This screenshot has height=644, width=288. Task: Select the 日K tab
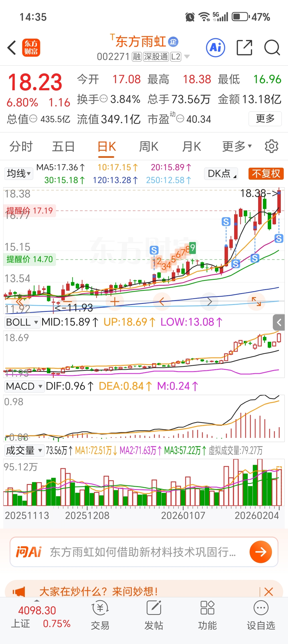(107, 146)
